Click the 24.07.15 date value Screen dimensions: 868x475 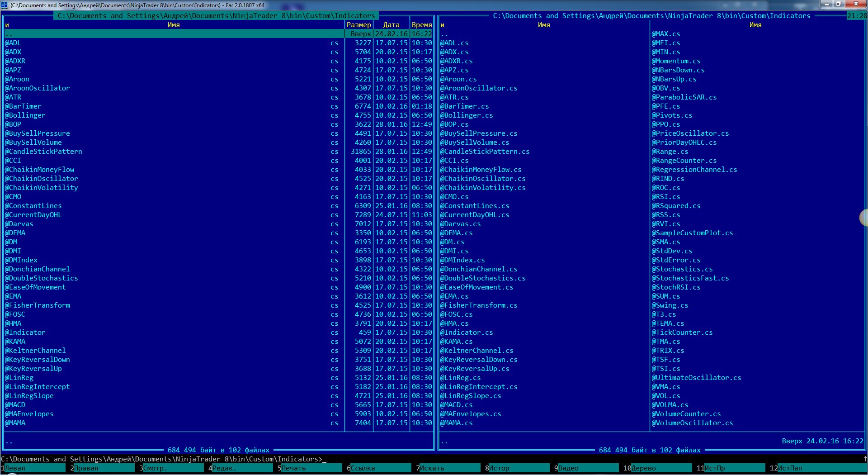click(x=392, y=215)
